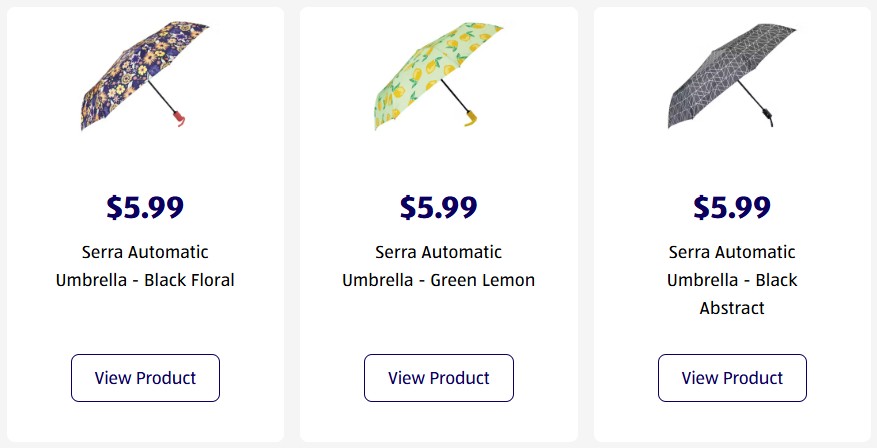877x448 pixels.
Task: Open the Serra Automatic Umbrella - Black Floral title
Action: pyautogui.click(x=145, y=266)
